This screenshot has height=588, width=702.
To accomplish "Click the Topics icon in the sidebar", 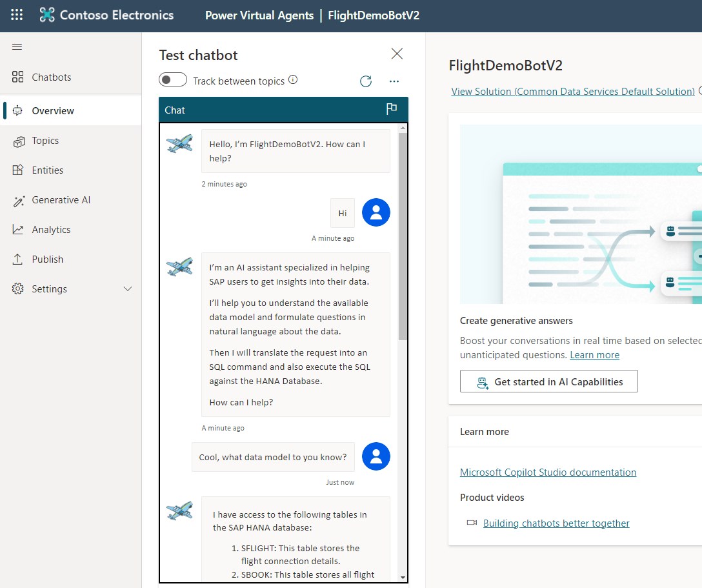I will [18, 141].
